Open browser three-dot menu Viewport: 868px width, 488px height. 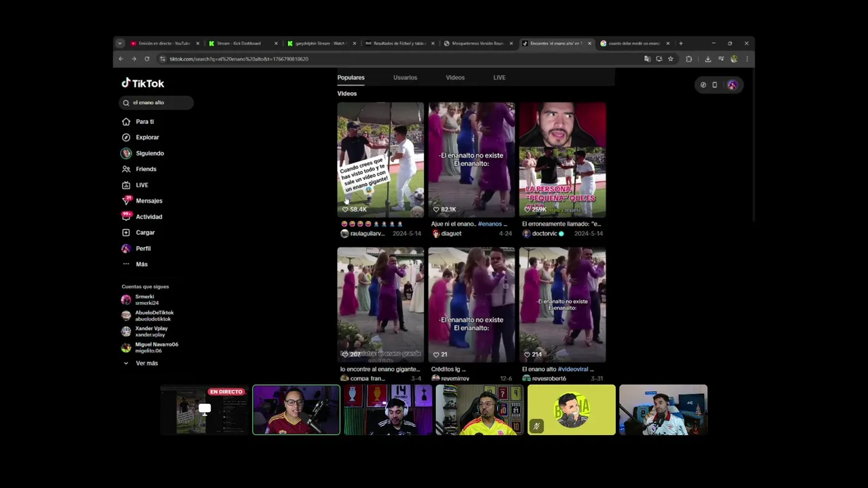[x=747, y=59]
